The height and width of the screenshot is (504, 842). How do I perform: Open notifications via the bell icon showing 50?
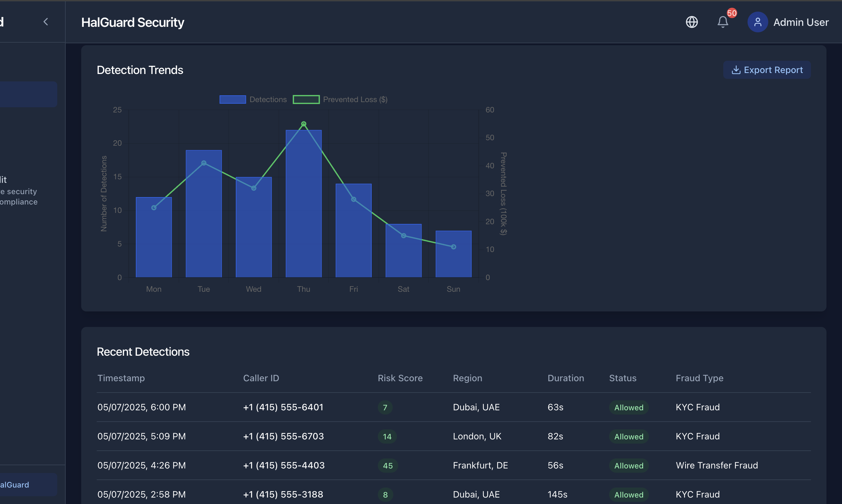[723, 22]
